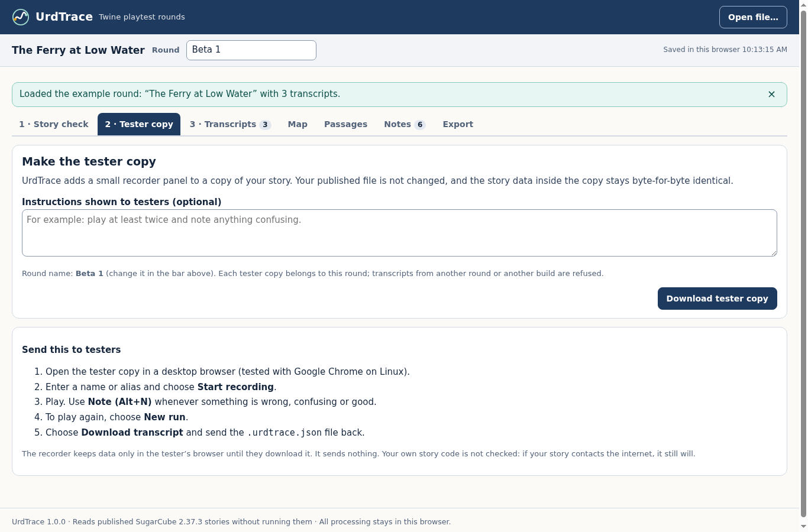Viewport: 808px width, 532px height.
Task: Download the tester copy
Action: (x=717, y=299)
